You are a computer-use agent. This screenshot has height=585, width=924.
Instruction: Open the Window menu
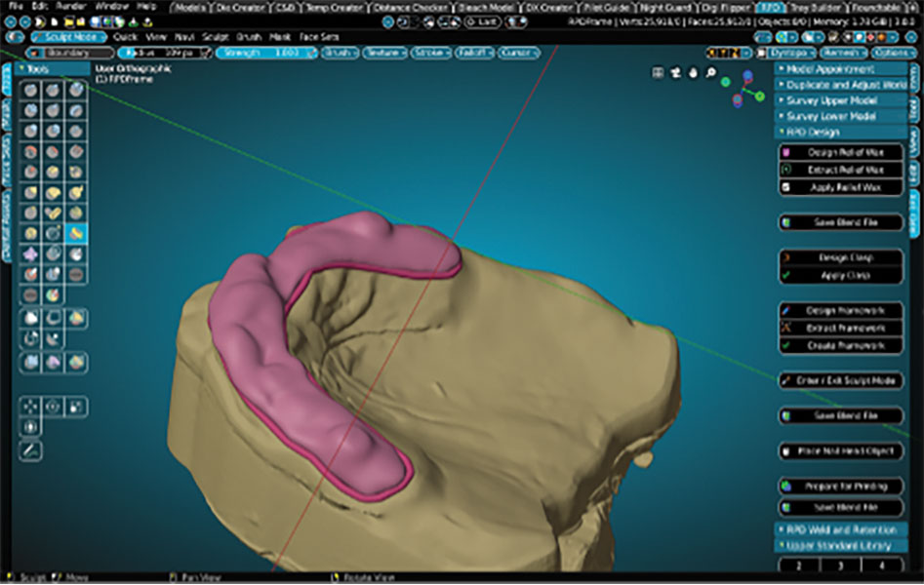pyautogui.click(x=111, y=6)
